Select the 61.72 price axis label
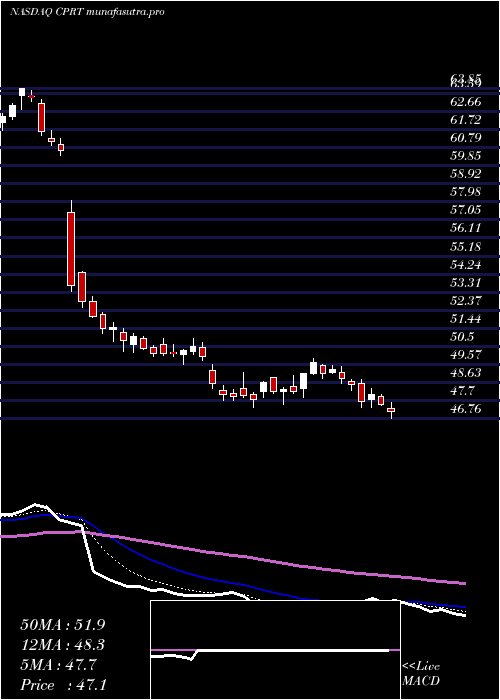The height and width of the screenshot is (700, 500). pyautogui.click(x=466, y=120)
